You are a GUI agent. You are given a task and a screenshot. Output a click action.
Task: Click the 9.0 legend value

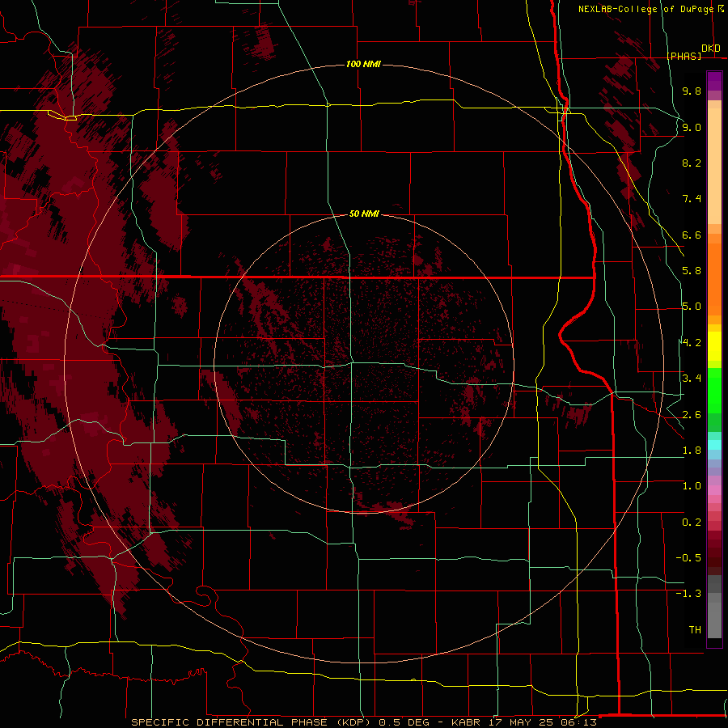[x=692, y=127]
